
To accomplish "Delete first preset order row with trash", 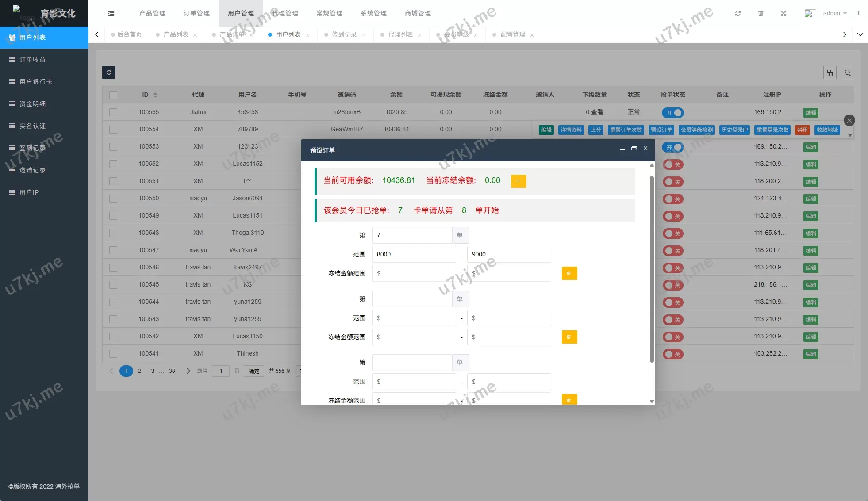I will tap(569, 273).
